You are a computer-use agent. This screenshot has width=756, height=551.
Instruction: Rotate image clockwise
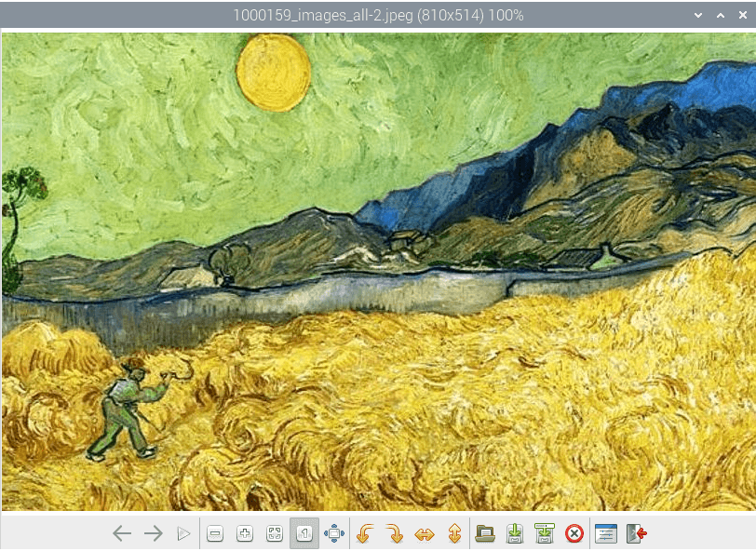click(x=395, y=533)
